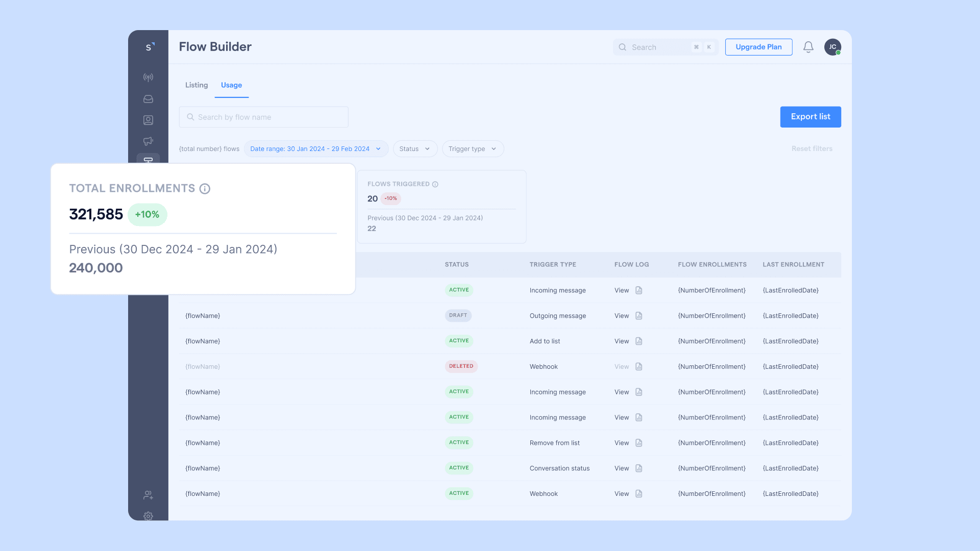Click the search input field
This screenshot has width=980, height=551.
pyautogui.click(x=664, y=47)
